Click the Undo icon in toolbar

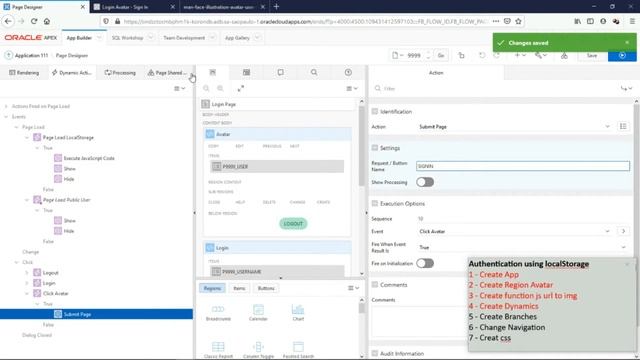tap(482, 56)
